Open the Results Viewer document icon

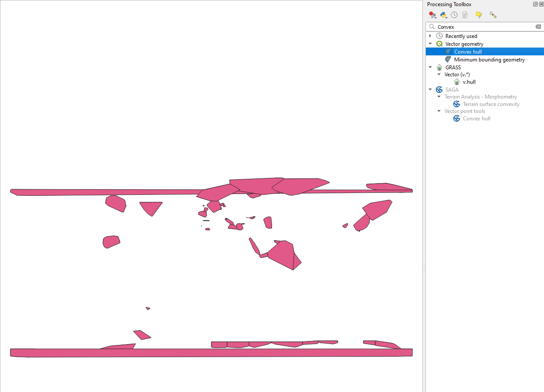(x=465, y=14)
